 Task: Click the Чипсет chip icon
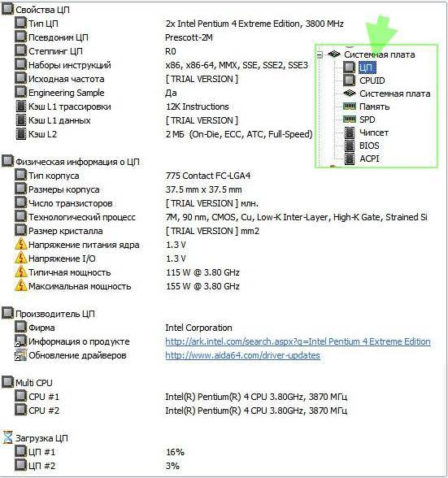(x=350, y=133)
